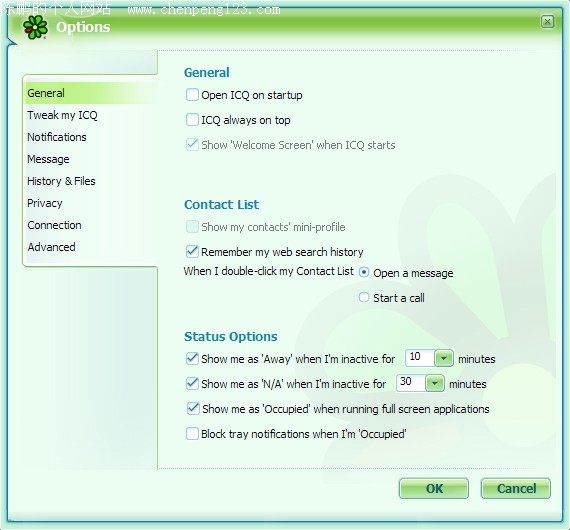Switch to Notifications settings

[57, 137]
